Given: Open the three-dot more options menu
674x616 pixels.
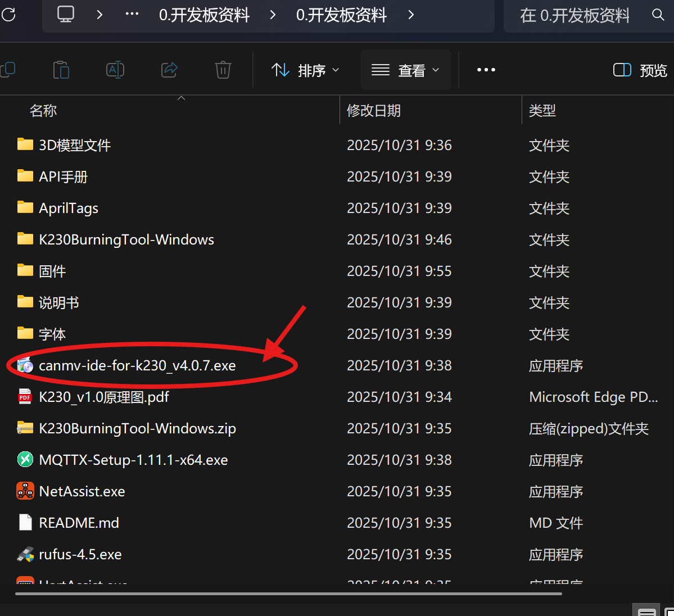Looking at the screenshot, I should click(x=486, y=70).
